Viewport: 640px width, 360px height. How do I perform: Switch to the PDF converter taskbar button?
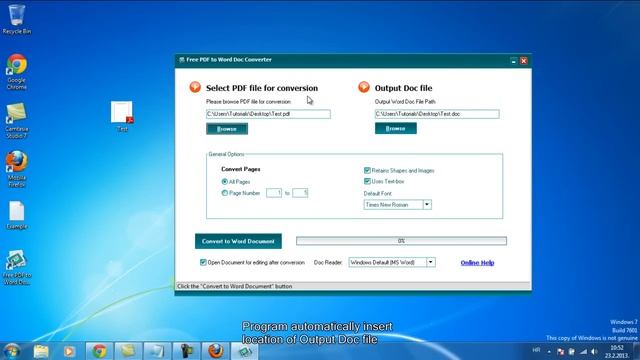click(244, 351)
